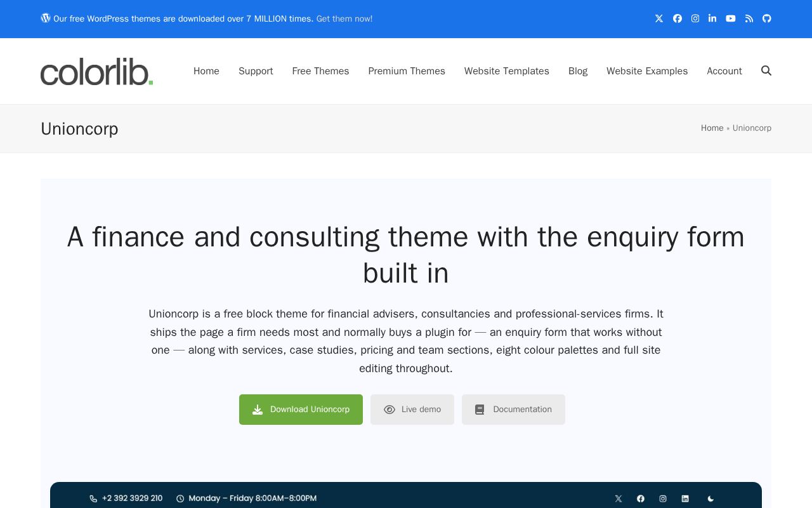Click the Home breadcrumb link
Screen dimensions: 812x508
pos(712,128)
